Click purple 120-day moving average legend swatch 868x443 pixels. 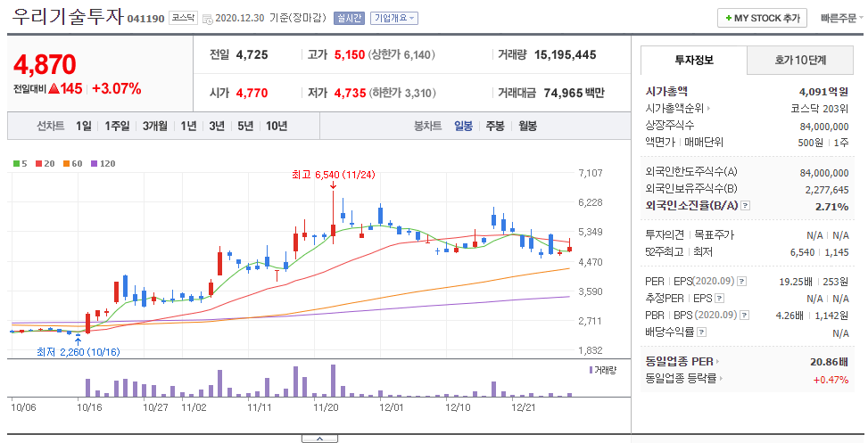94,164
